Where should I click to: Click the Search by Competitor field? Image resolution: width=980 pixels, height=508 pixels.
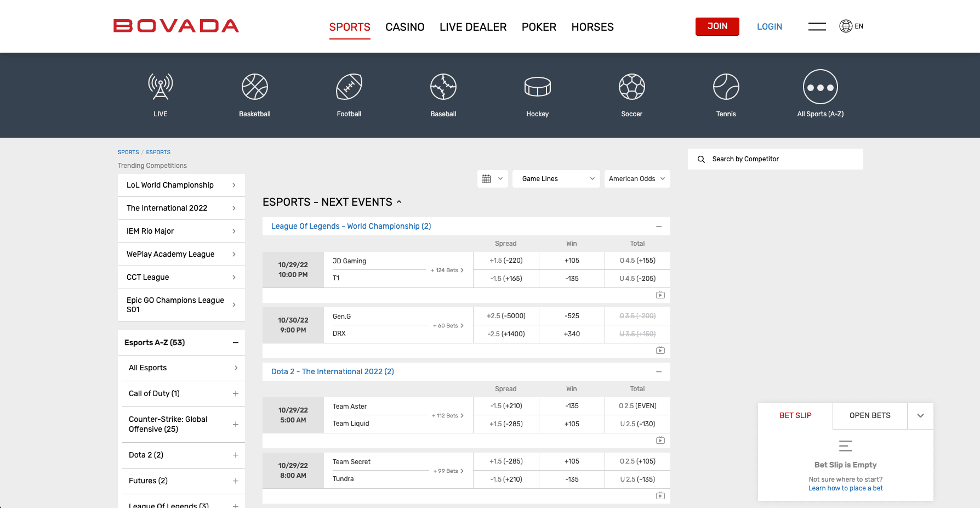[x=776, y=159]
